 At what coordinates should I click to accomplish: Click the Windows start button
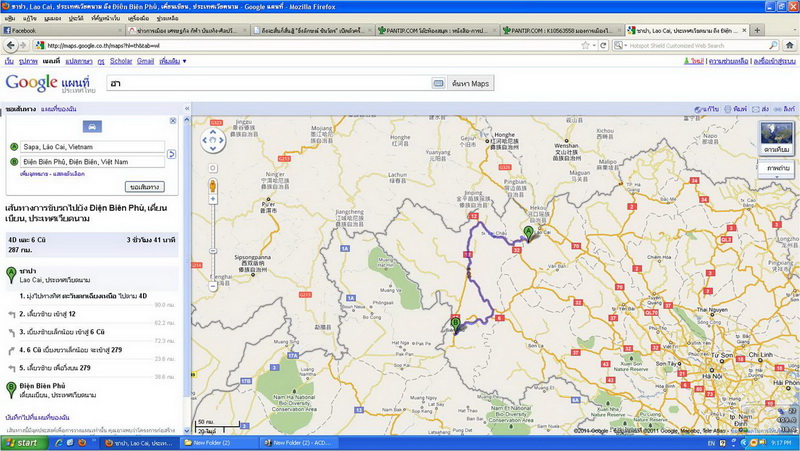coord(23,443)
